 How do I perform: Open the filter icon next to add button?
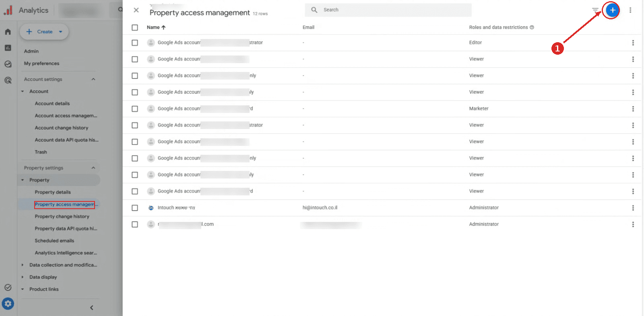click(x=595, y=10)
